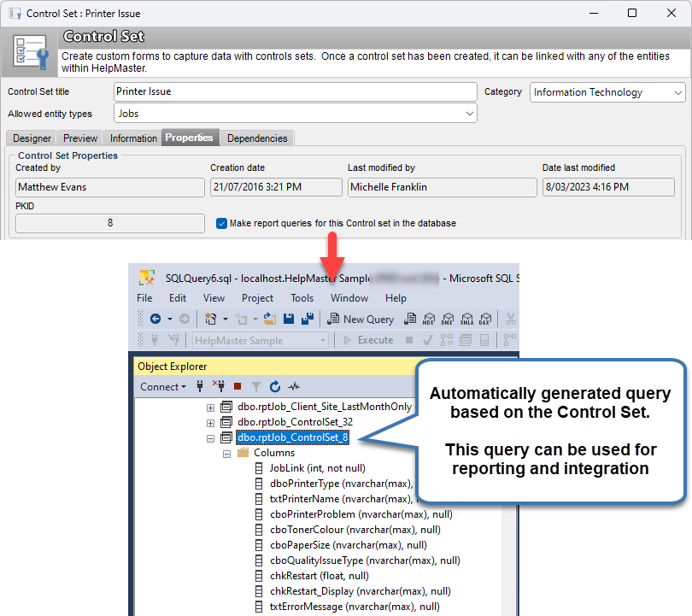Image resolution: width=692 pixels, height=616 pixels.
Task: Open the dropdown arrow beside Navigate Backward
Action: tap(170, 319)
